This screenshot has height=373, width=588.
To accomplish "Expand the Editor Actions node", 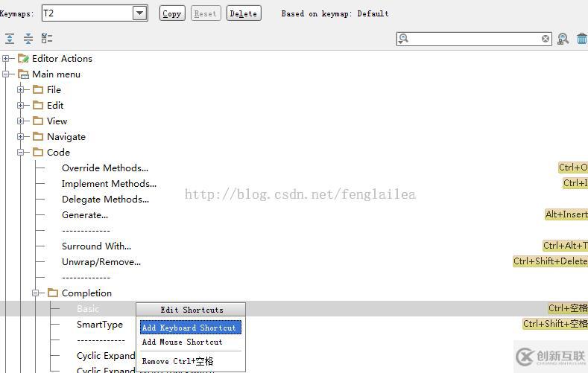I will click(6, 58).
